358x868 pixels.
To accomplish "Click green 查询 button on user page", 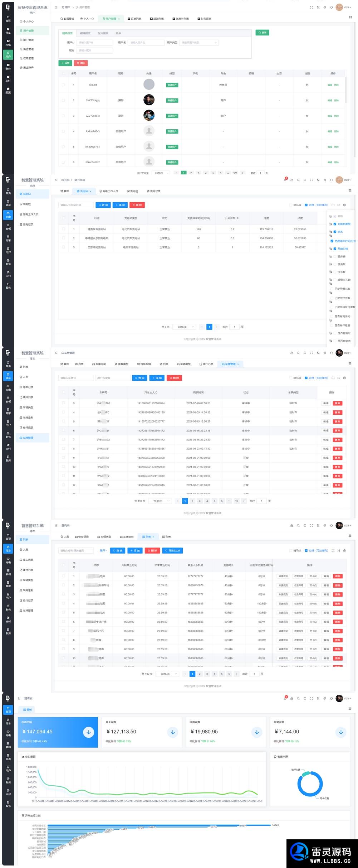I will point(262,33).
